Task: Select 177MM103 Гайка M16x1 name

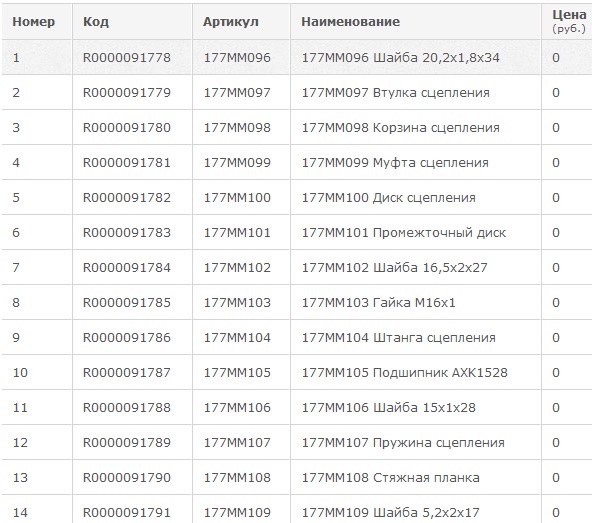Action: [378, 303]
